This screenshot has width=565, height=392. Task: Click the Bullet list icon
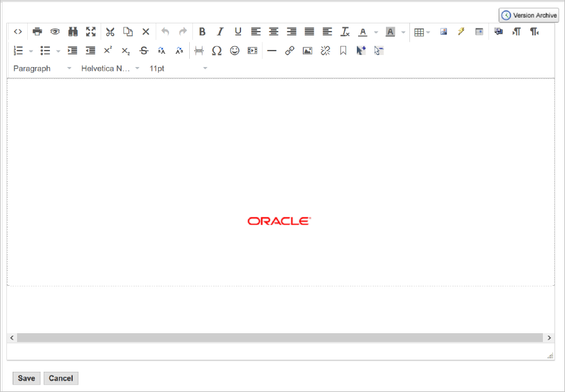coord(46,51)
